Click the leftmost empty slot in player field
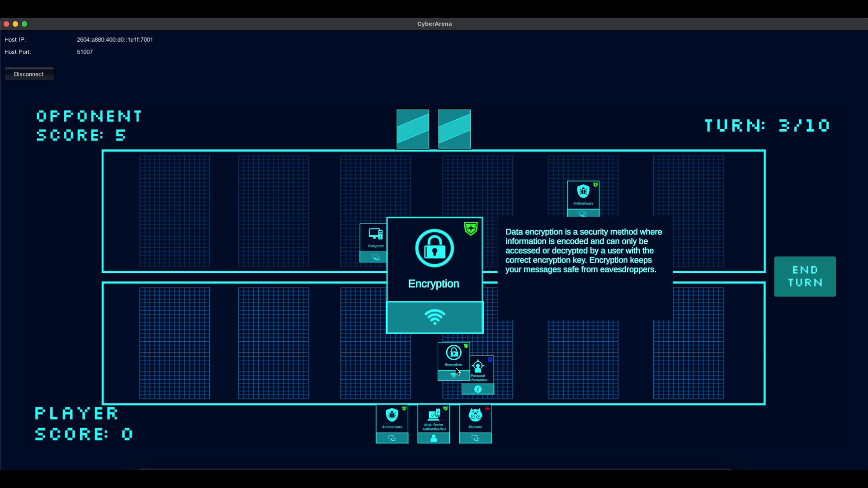868x488 pixels. pos(175,343)
